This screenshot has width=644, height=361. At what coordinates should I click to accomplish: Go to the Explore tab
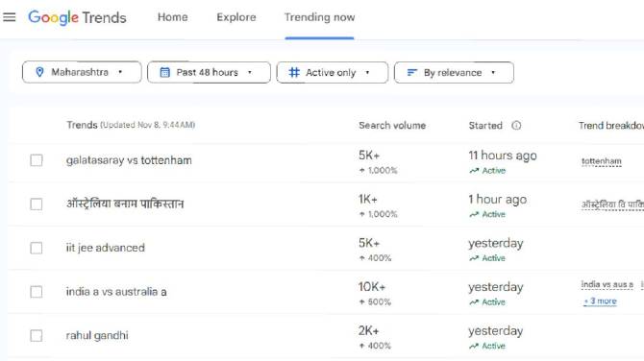[x=236, y=17]
